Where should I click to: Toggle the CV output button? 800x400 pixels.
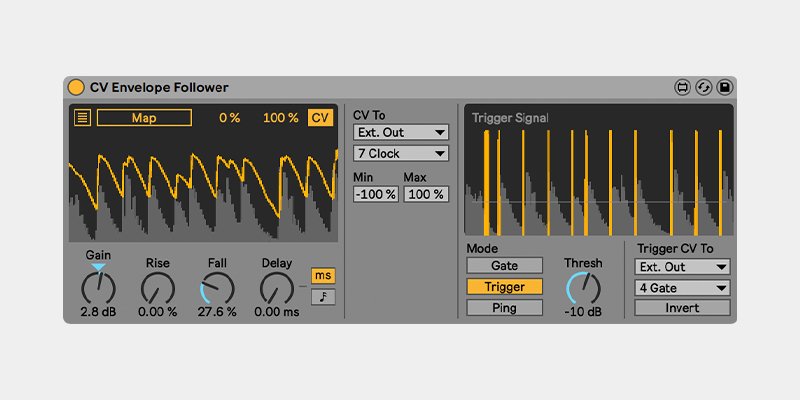[320, 117]
